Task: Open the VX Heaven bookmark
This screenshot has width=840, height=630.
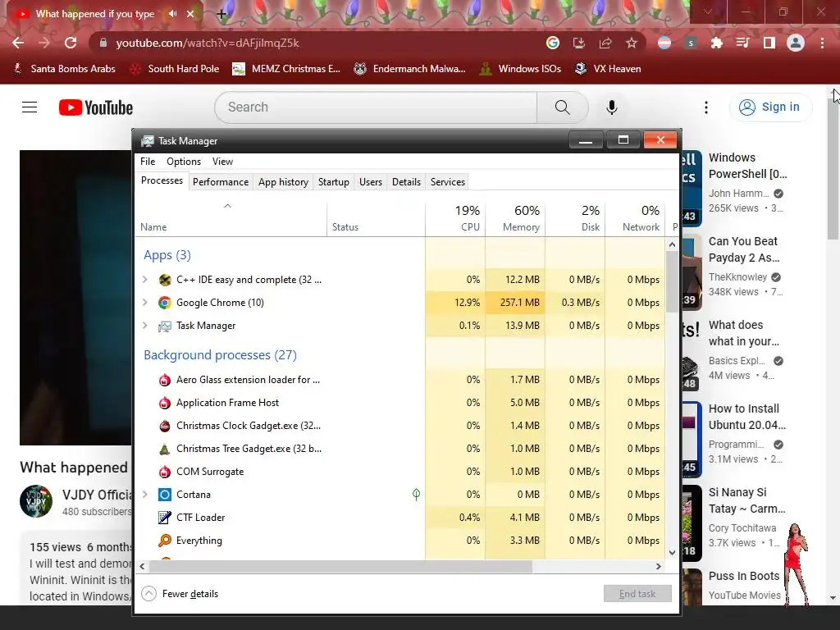Action: click(608, 69)
